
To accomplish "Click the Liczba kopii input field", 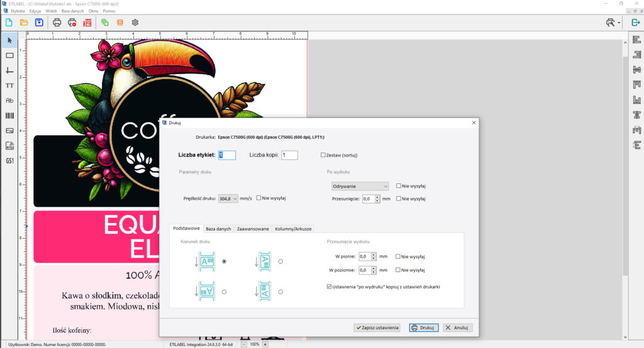I will click(289, 155).
